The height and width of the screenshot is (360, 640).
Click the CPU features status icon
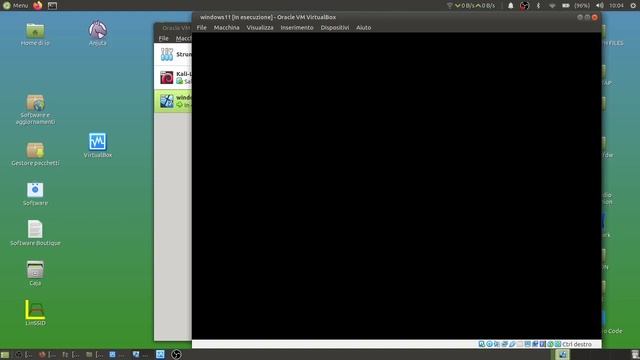[542, 344]
